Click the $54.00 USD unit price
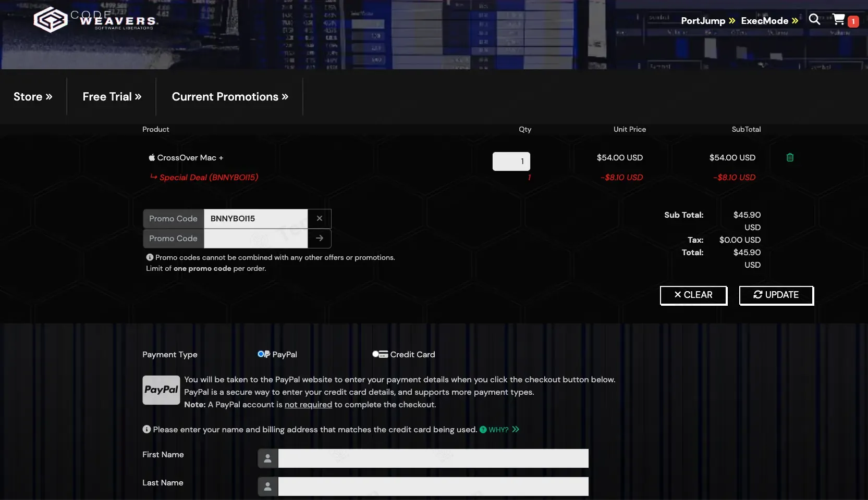 (x=620, y=158)
